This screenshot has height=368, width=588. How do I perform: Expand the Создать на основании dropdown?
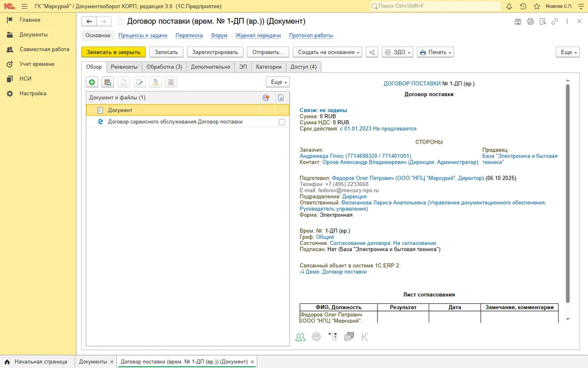(328, 52)
